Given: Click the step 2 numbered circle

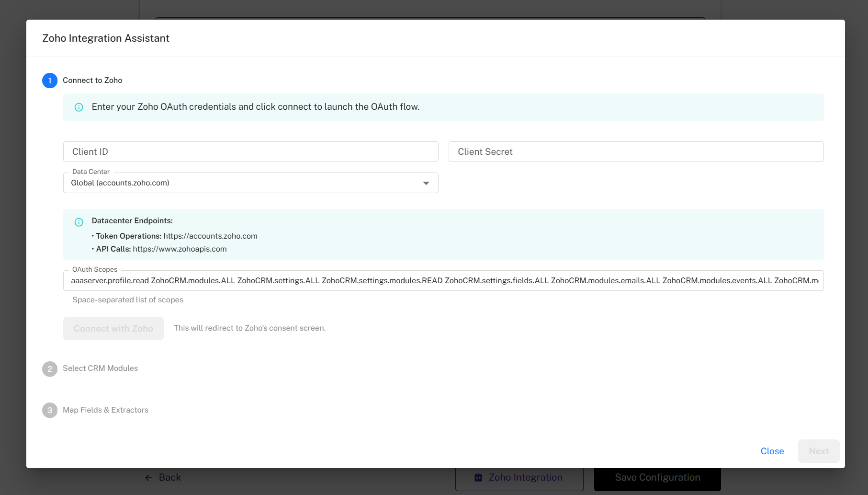Looking at the screenshot, I should pos(50,368).
